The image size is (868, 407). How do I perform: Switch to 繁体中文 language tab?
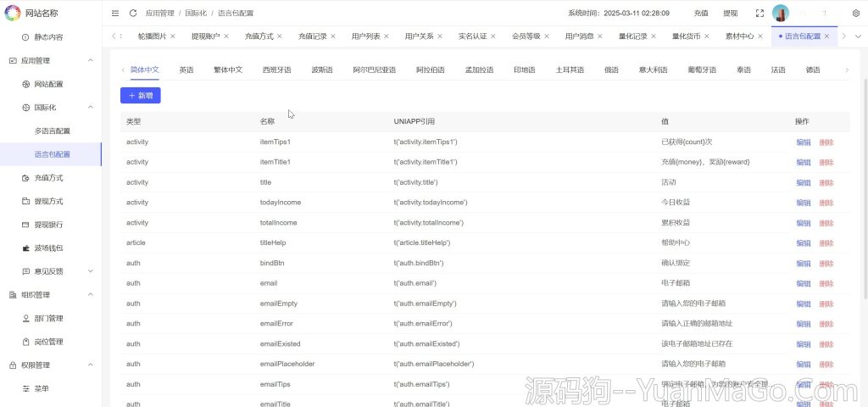pos(228,70)
